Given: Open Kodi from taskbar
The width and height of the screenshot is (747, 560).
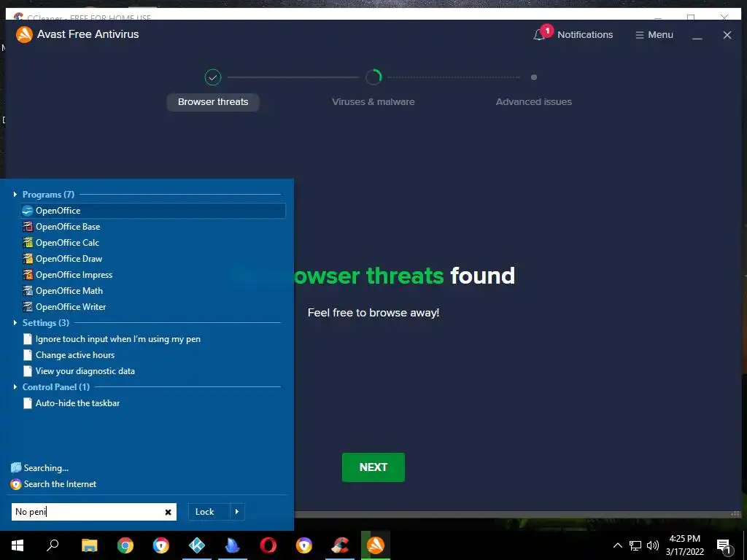Looking at the screenshot, I should [197, 545].
